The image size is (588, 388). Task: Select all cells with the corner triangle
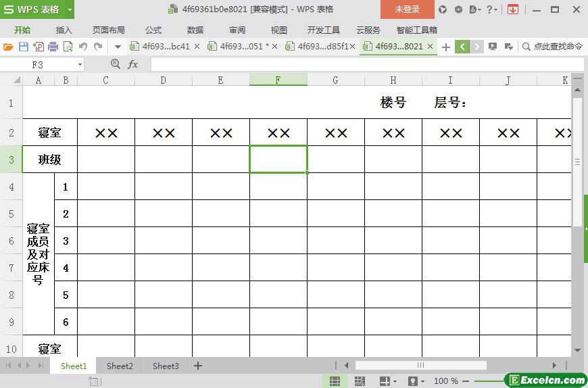pos(17,80)
